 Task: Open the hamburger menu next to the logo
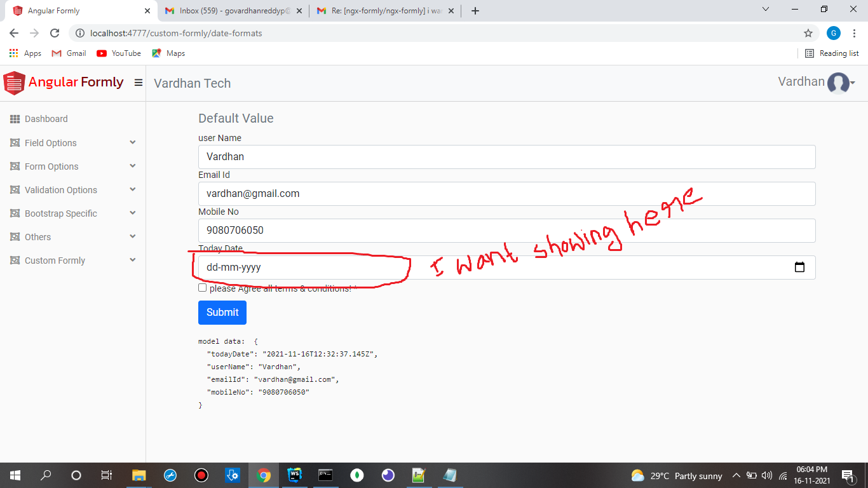[x=139, y=83]
